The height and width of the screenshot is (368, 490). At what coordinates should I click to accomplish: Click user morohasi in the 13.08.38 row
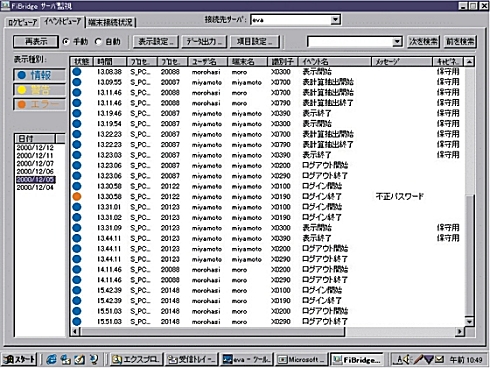[x=206, y=72]
